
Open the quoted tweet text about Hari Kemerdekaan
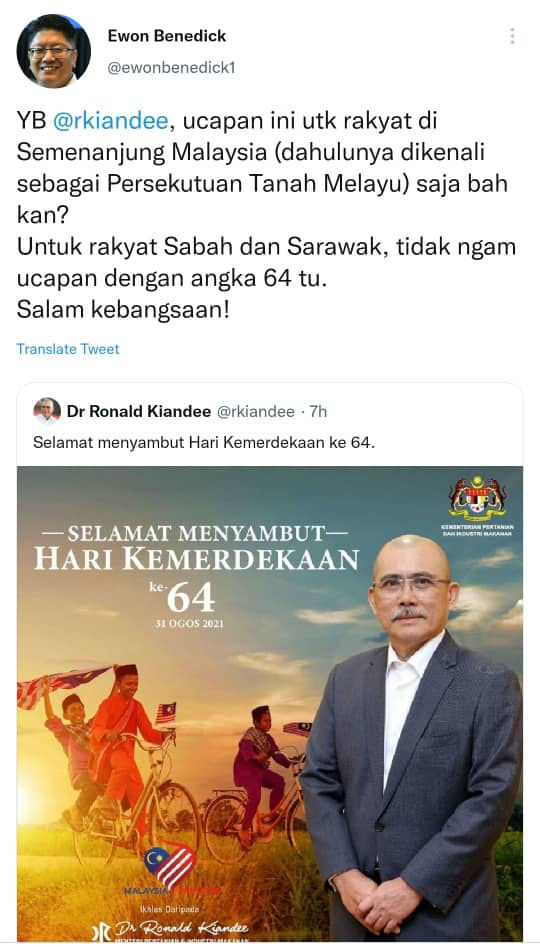pos(204,443)
